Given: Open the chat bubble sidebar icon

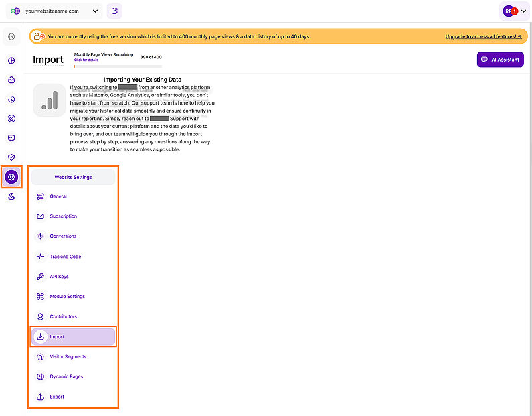Looking at the screenshot, I should (x=11, y=138).
